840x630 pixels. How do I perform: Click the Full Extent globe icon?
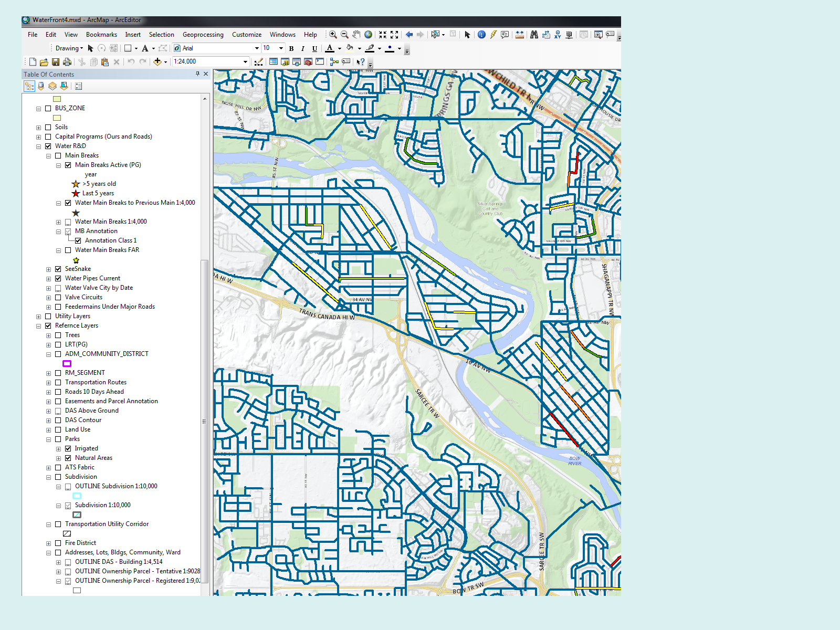pos(369,35)
